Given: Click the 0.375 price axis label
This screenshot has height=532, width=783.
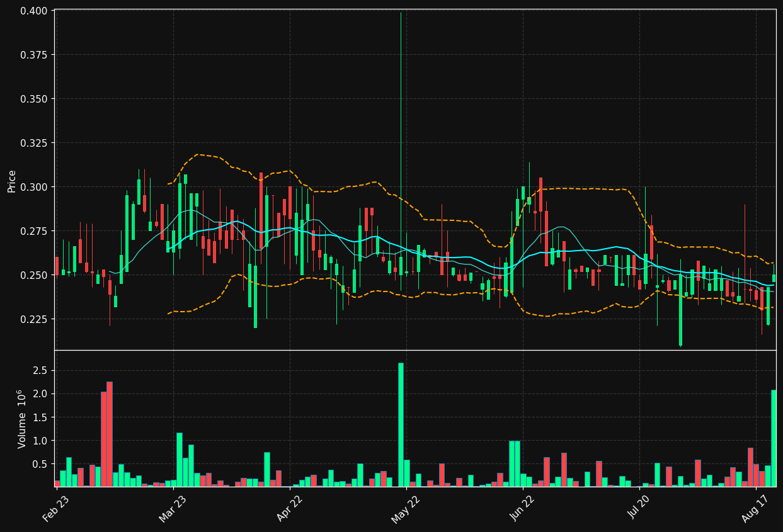Looking at the screenshot, I should 34,55.
